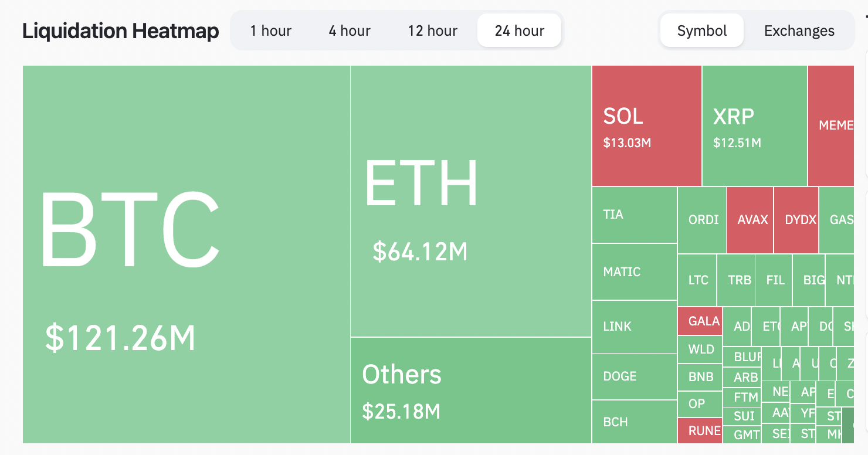Open the LINK heatmap block
Viewport: 868px width, 455px height.
tap(634, 327)
